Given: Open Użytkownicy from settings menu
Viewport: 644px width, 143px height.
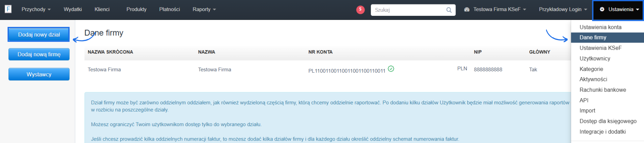Looking at the screenshot, I should coord(607,59).
